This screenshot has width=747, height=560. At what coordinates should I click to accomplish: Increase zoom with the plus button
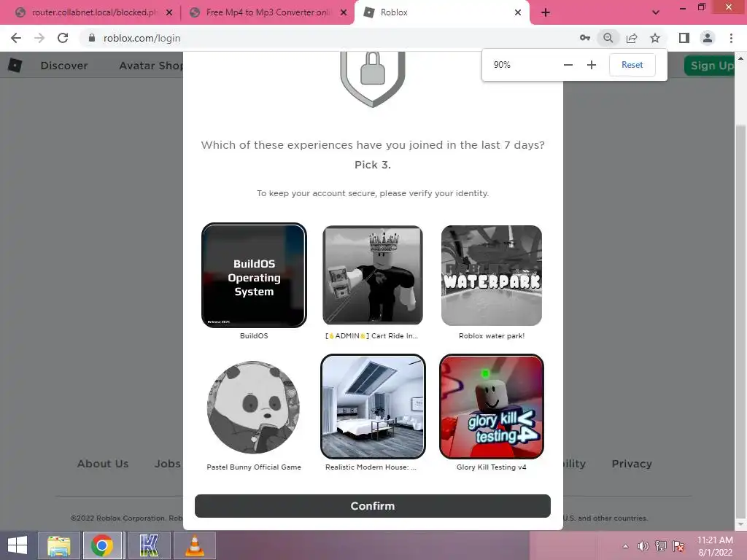point(591,65)
